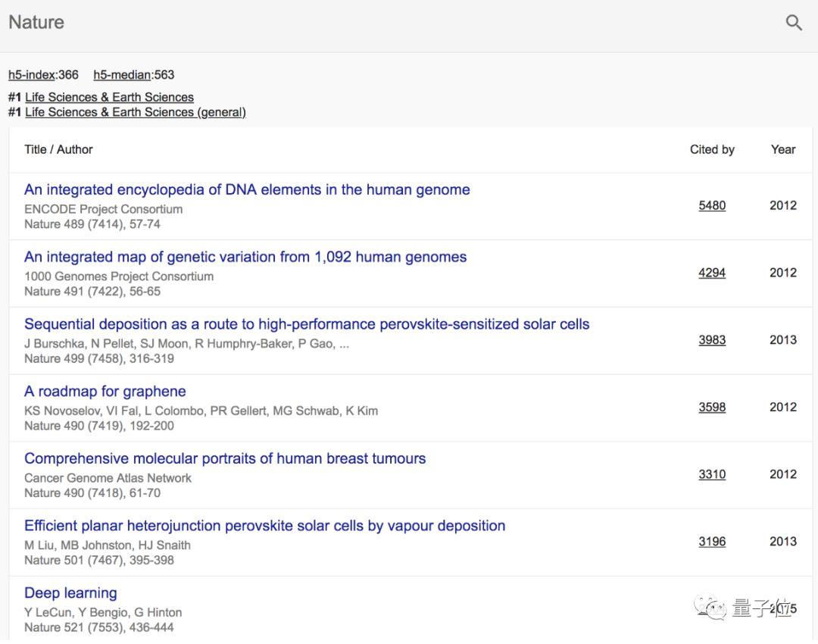The width and height of the screenshot is (818, 644).
Task: View the 3983 citing articles
Action: click(x=712, y=340)
